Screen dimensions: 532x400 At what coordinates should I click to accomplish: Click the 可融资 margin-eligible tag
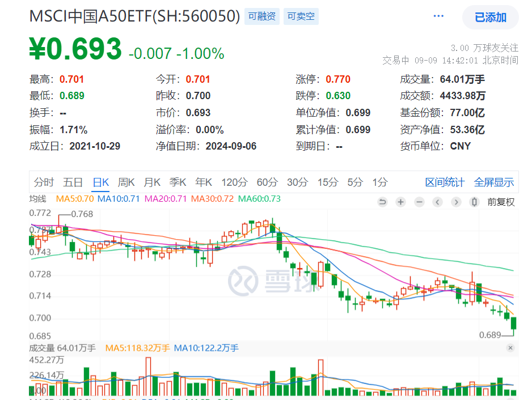pyautogui.click(x=261, y=16)
